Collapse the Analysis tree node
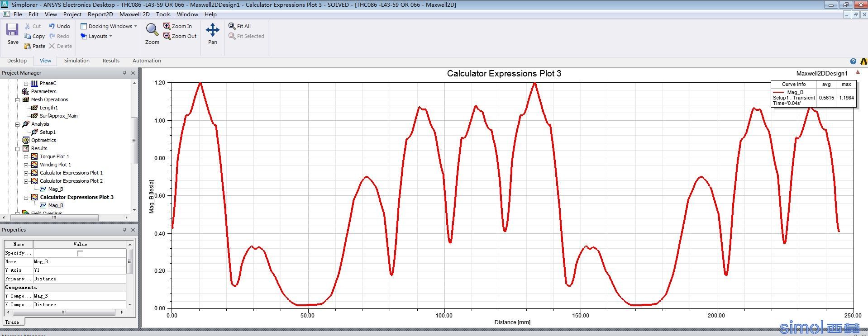The image size is (868, 336). pyautogui.click(x=17, y=124)
